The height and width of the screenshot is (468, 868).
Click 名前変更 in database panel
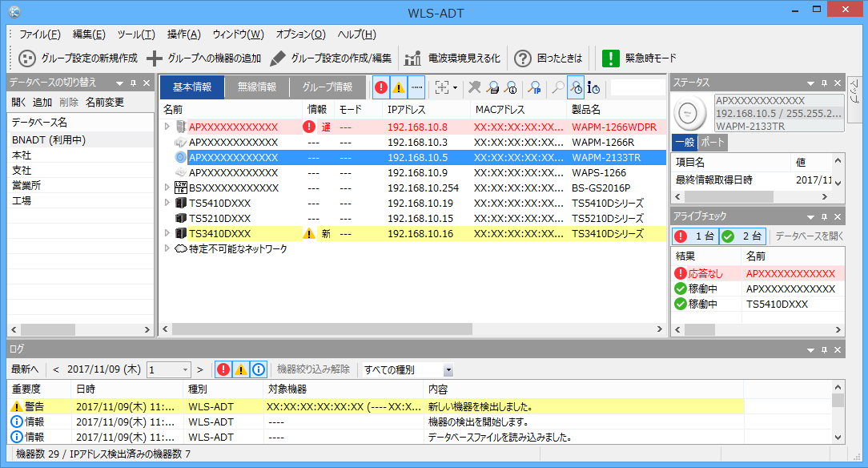pyautogui.click(x=105, y=103)
